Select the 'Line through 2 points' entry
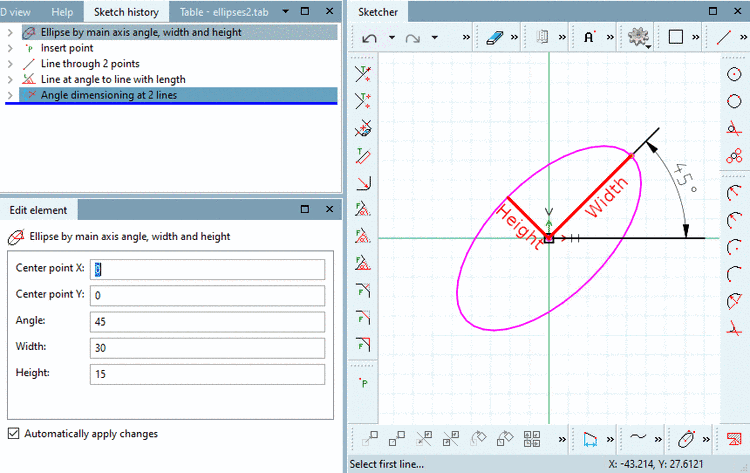Screen dimensions: 750x473 tap(90, 64)
